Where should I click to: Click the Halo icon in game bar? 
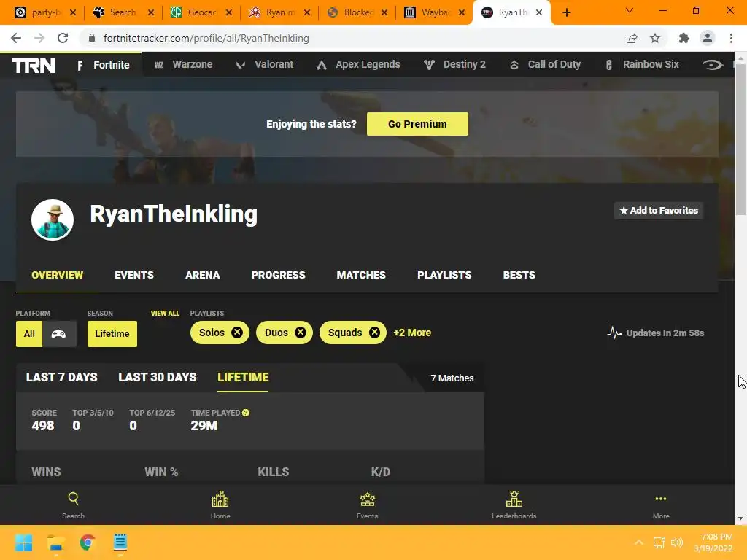[x=712, y=64]
